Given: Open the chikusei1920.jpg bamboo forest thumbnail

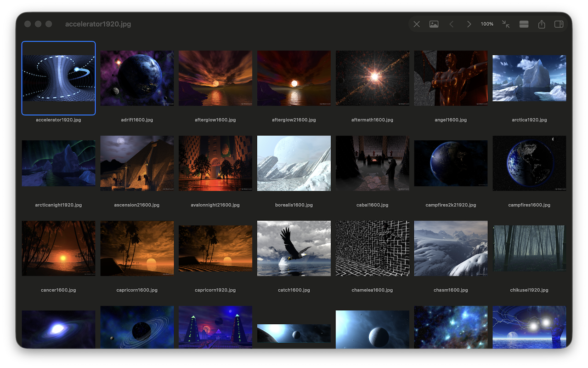Looking at the screenshot, I should click(529, 248).
